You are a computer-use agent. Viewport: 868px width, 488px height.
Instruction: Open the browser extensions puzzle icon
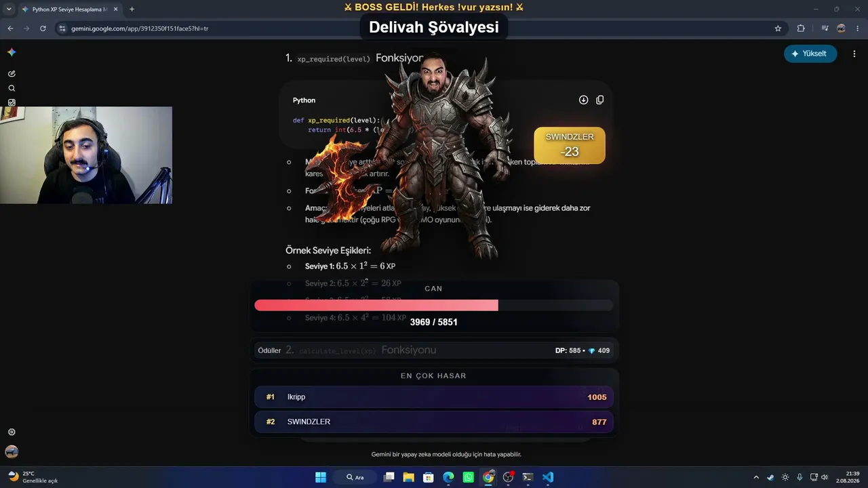click(x=801, y=28)
